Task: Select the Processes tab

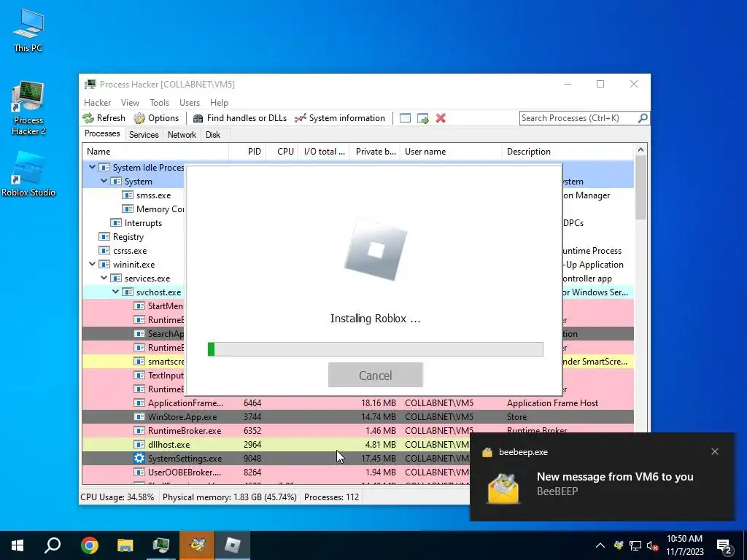Action: click(x=102, y=133)
